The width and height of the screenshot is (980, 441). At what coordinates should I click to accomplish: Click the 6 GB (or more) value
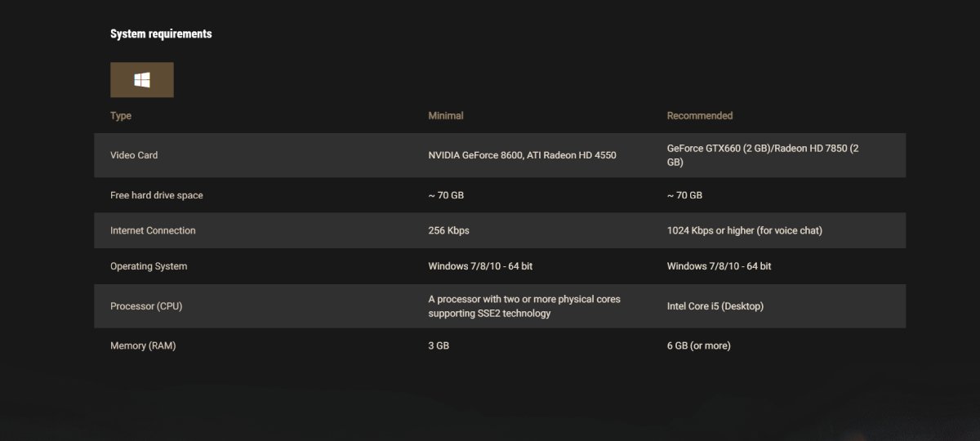point(699,345)
